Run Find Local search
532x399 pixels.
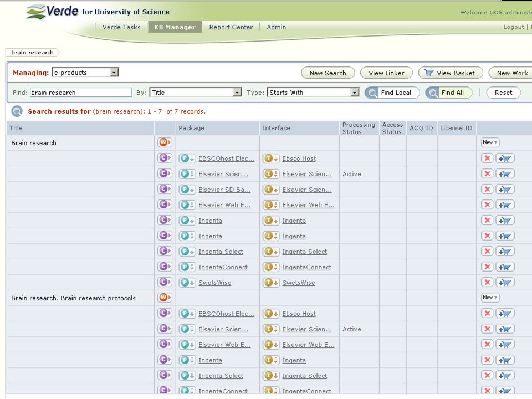click(392, 93)
